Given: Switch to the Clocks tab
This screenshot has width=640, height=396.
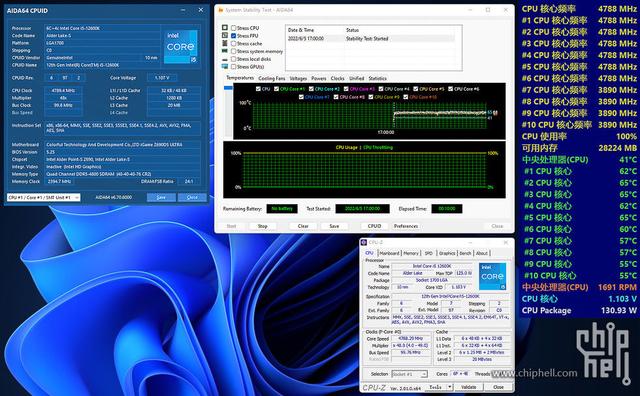Looking at the screenshot, I should tap(338, 78).
